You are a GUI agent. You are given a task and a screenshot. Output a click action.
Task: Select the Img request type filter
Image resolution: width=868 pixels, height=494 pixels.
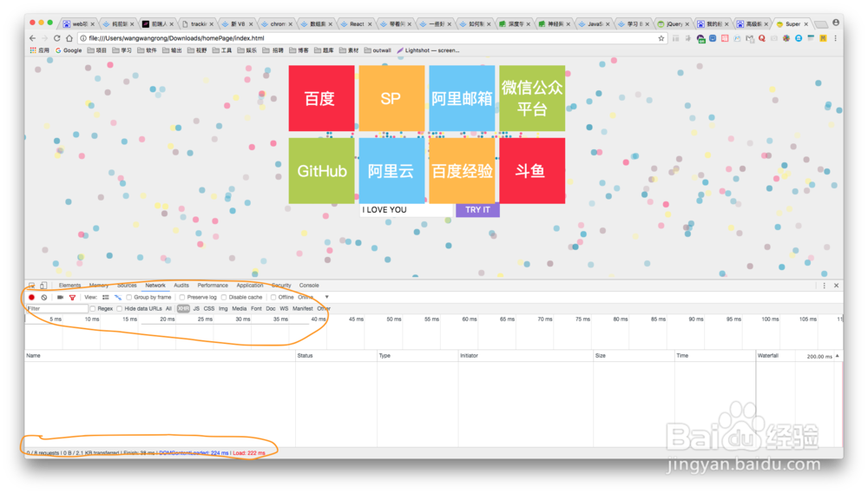[223, 308]
